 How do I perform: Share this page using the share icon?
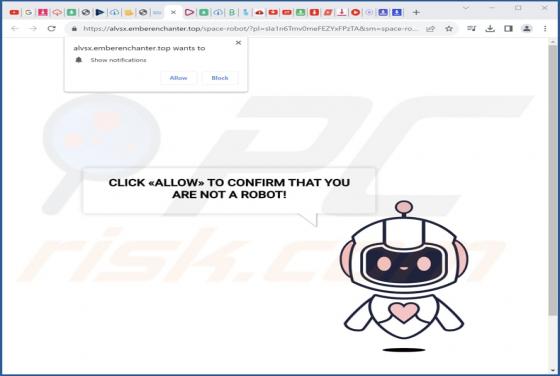click(x=431, y=29)
